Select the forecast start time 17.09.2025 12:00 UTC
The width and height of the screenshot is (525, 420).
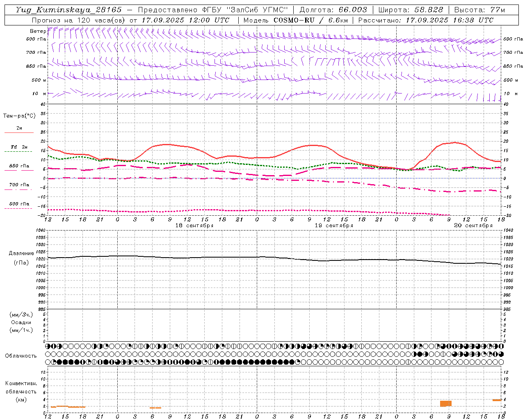click(185, 20)
